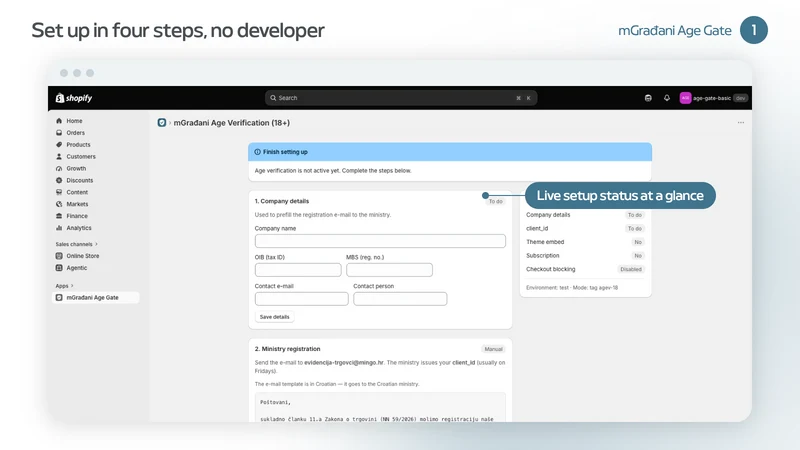The width and height of the screenshot is (800, 450).
Task: Expand Apps section
Action: point(64,286)
